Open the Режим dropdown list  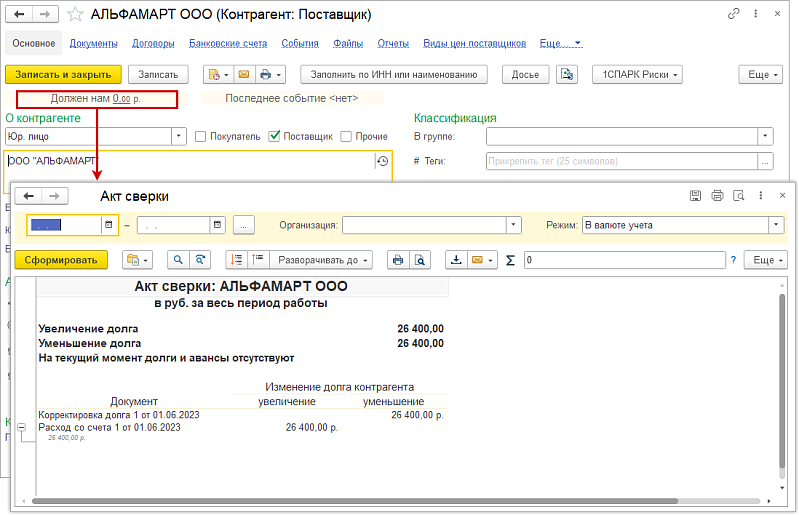(775, 225)
